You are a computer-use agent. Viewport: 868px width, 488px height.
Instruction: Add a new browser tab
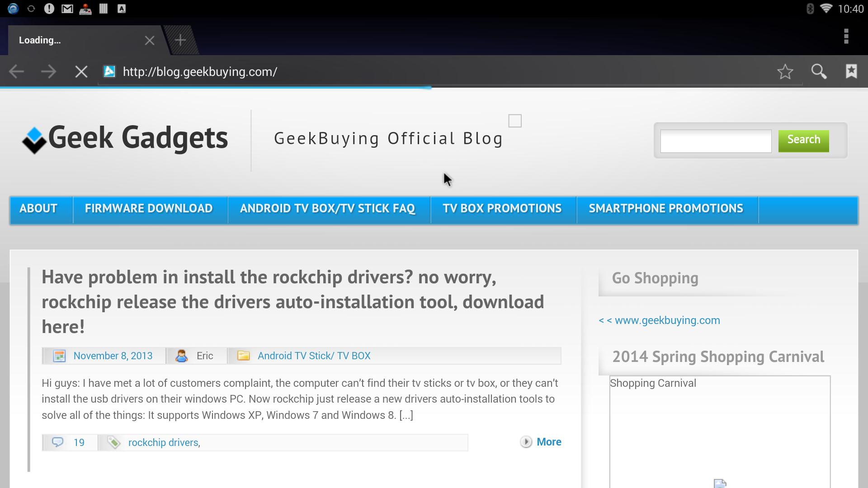[180, 40]
